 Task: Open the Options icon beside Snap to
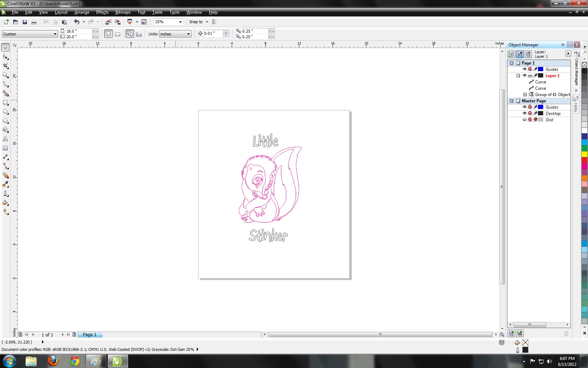(215, 22)
